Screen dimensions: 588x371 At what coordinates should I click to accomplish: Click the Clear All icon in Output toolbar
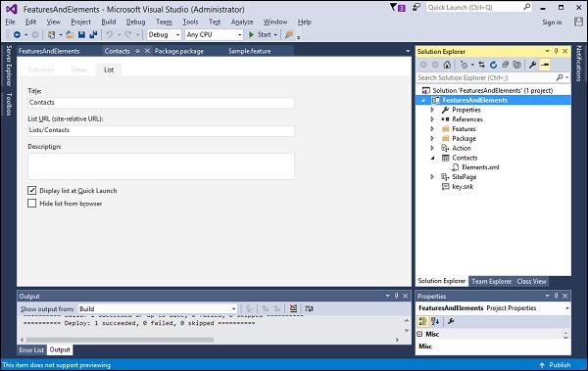pos(293,308)
